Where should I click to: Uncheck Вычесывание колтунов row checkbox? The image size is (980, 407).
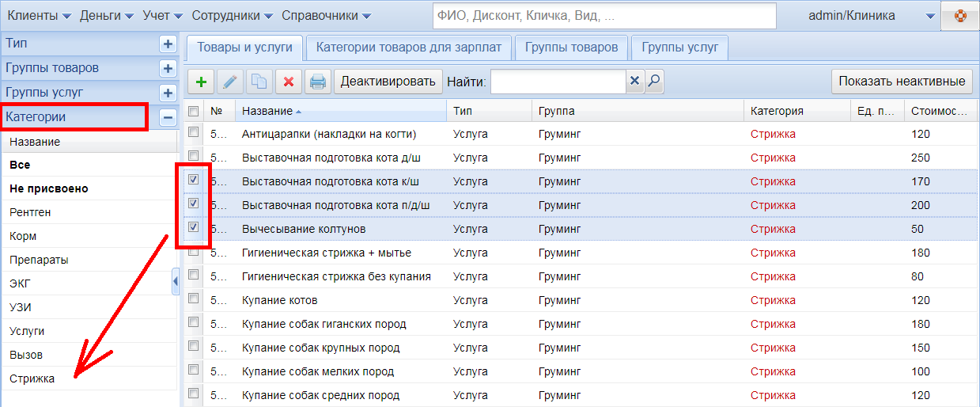tap(194, 228)
